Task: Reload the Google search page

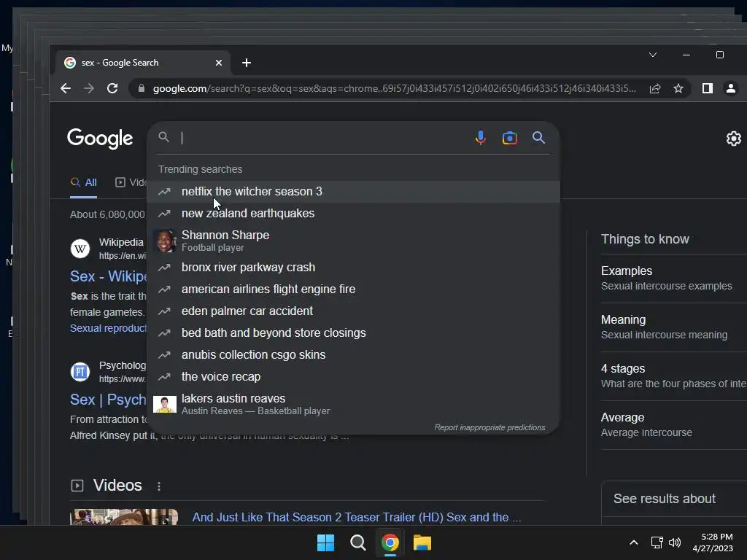Action: 112,88
